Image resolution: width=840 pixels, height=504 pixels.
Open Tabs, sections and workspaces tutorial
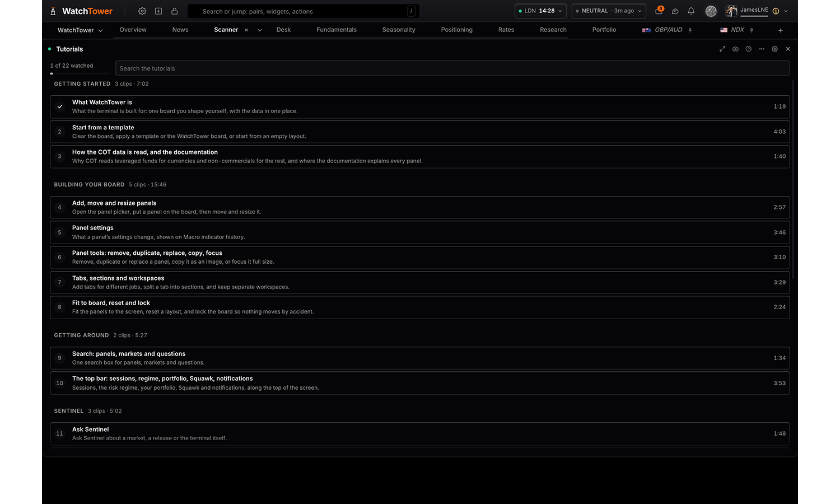pos(420,282)
